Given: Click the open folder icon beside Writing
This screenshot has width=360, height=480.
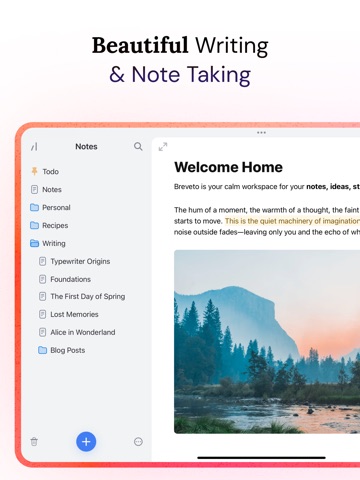Looking at the screenshot, I should pyautogui.click(x=34, y=243).
